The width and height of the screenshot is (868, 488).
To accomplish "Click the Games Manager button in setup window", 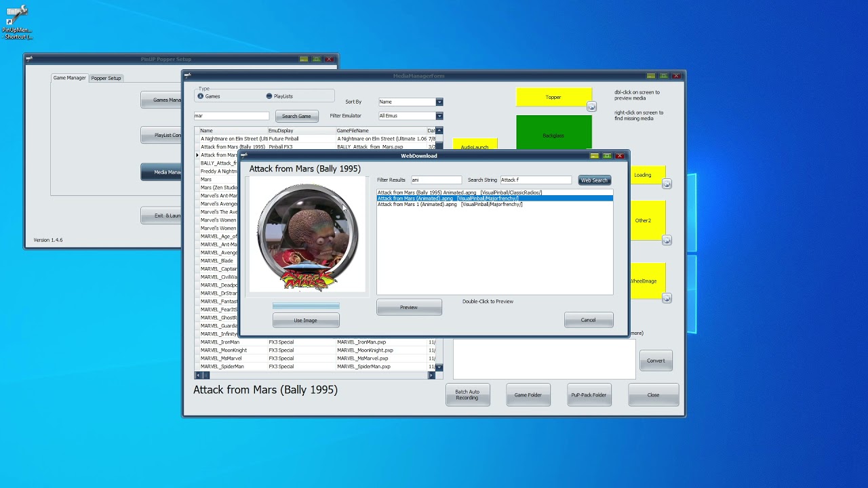I will tap(161, 100).
